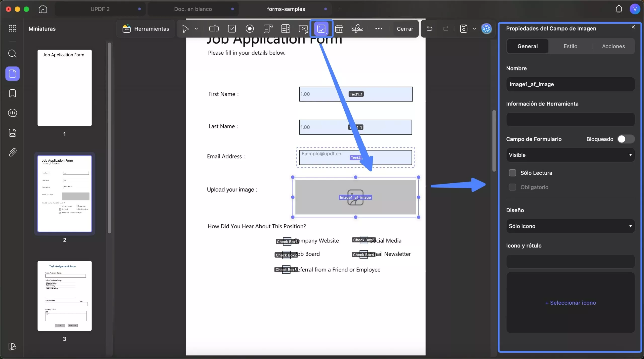Open the home screen icon

(x=43, y=9)
